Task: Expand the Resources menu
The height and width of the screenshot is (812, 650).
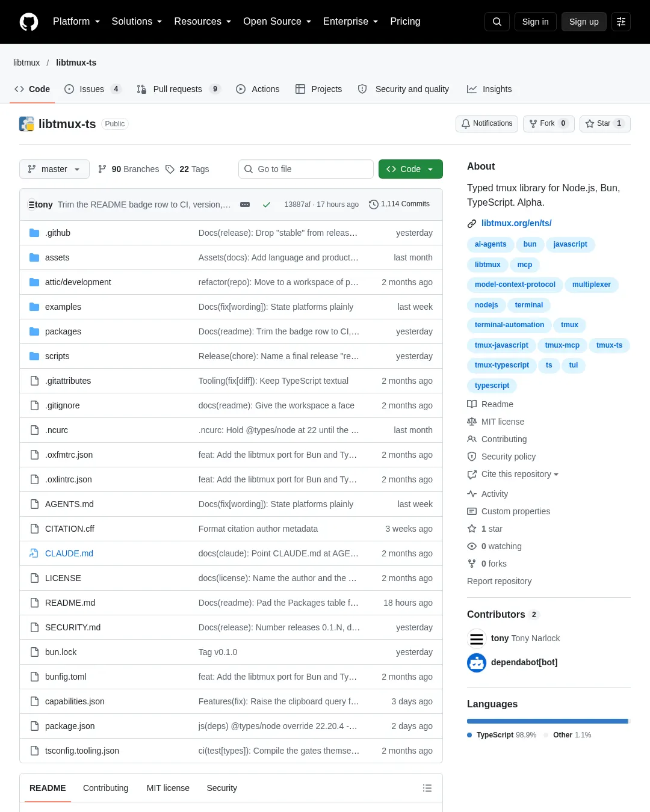Action: [202, 22]
